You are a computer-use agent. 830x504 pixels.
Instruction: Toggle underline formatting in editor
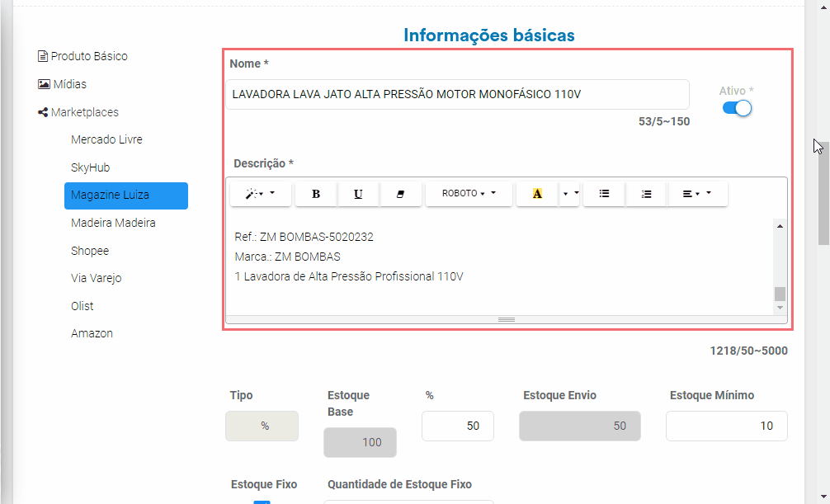358,194
